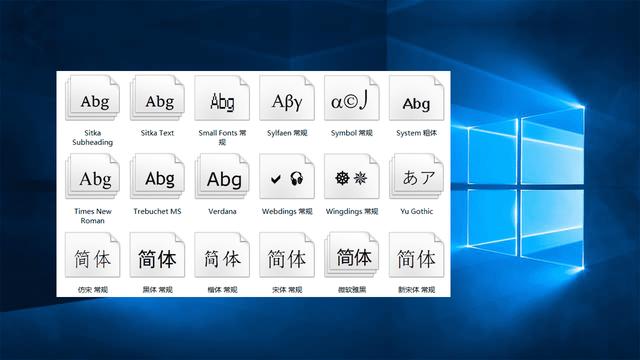Click the 'Times New Roman' name label
Screen dimensions: 640x360
tap(93, 216)
